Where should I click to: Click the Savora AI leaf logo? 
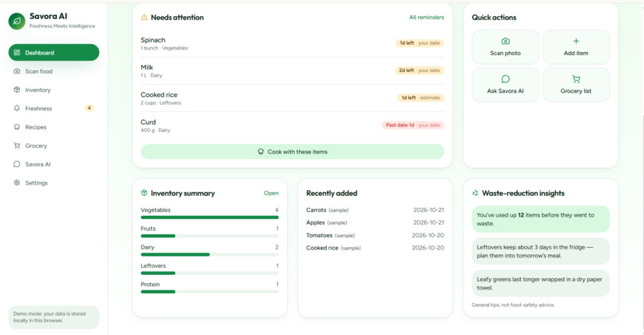tap(17, 21)
